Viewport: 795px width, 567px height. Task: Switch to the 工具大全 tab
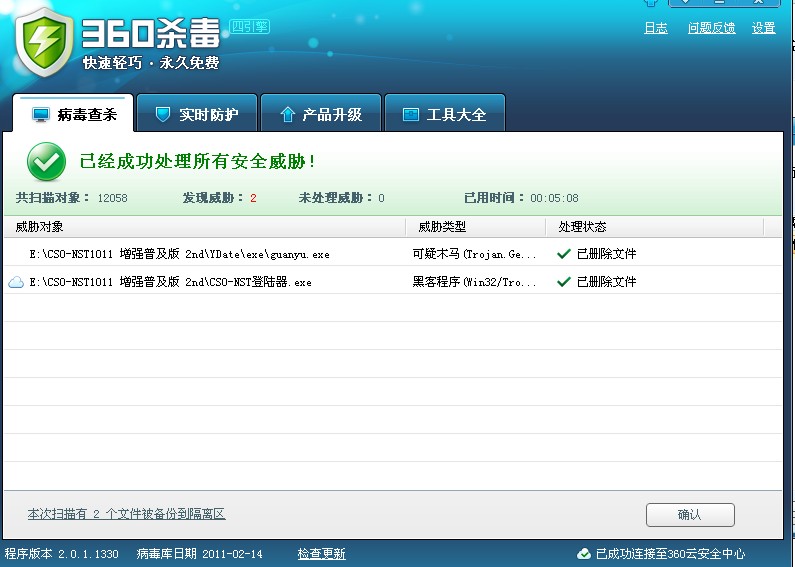click(x=445, y=114)
